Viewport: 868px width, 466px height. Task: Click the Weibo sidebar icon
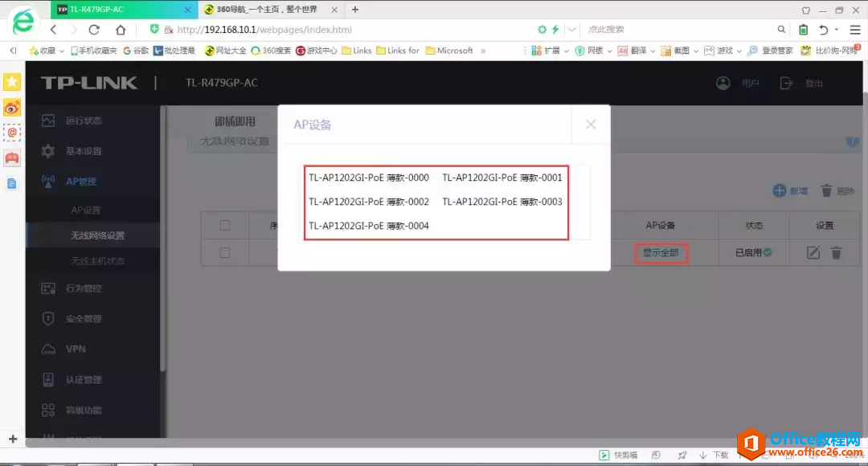click(x=12, y=108)
